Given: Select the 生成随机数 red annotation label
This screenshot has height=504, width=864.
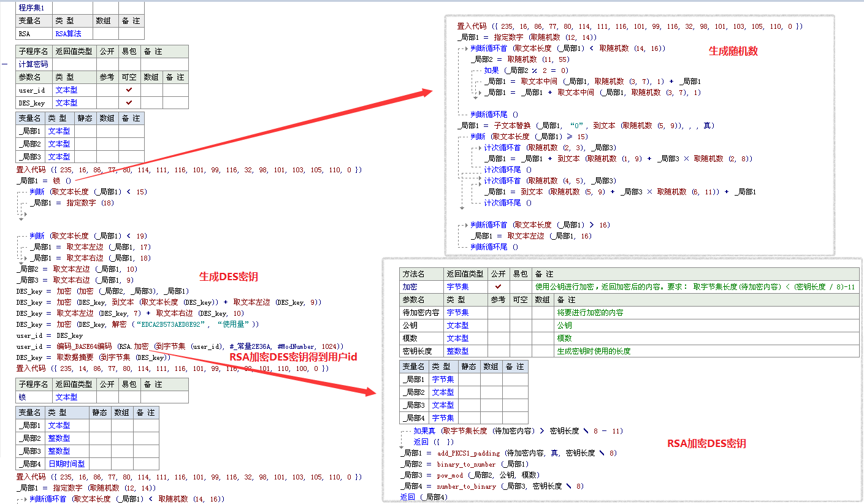Looking at the screenshot, I should (733, 52).
